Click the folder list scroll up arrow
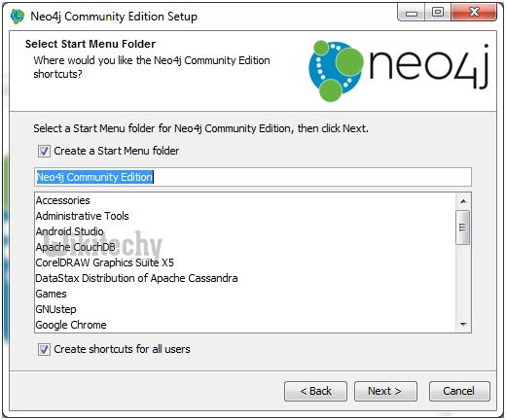 463,201
